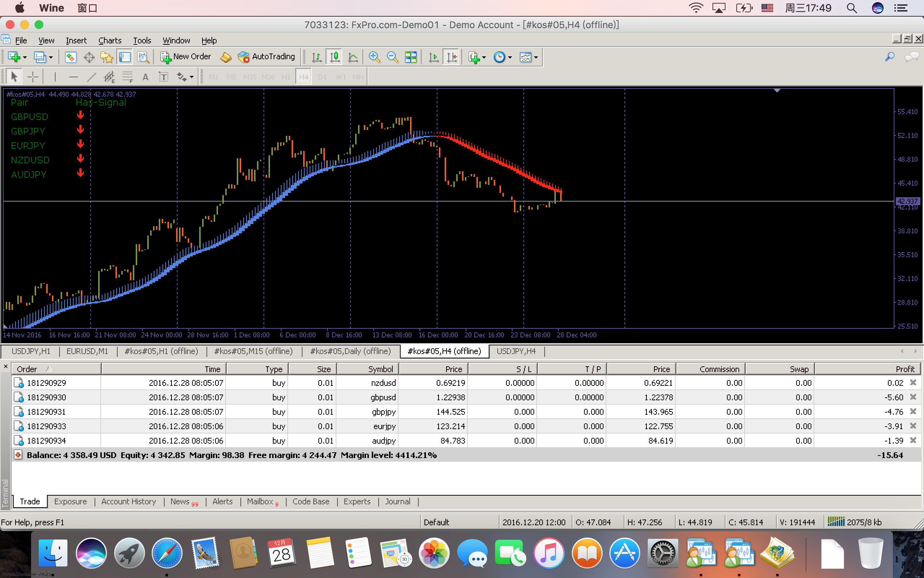Open the Account History terminal tab
Viewport: 924px width, 578px height.
coord(128,501)
